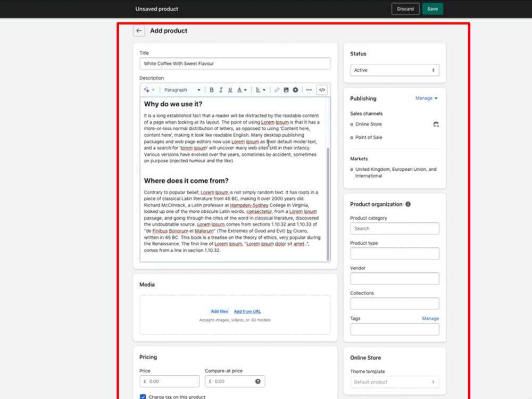The image size is (532, 399).
Task: Click the Product category search field
Action: coord(395,229)
